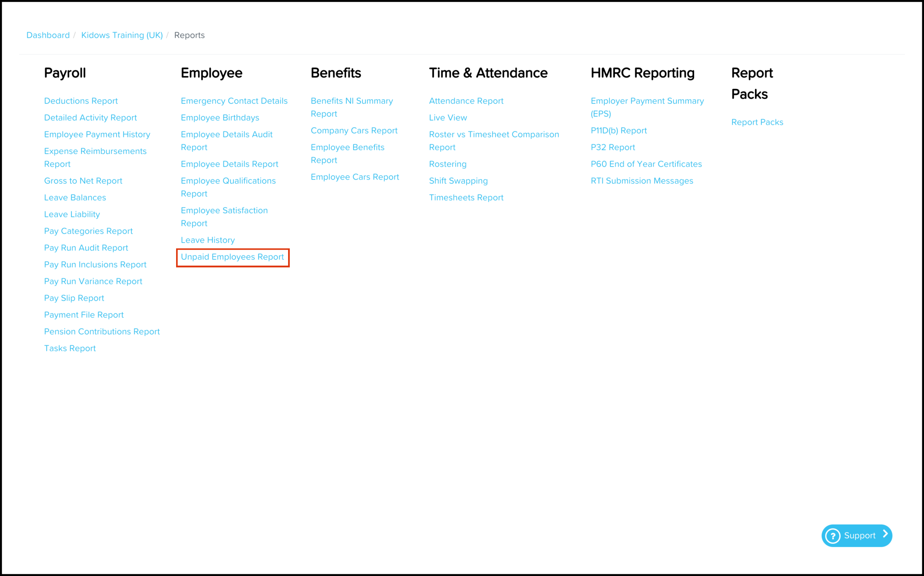Go to Dashboard breadcrumb
Screen dimensions: 924x576
[x=48, y=35]
